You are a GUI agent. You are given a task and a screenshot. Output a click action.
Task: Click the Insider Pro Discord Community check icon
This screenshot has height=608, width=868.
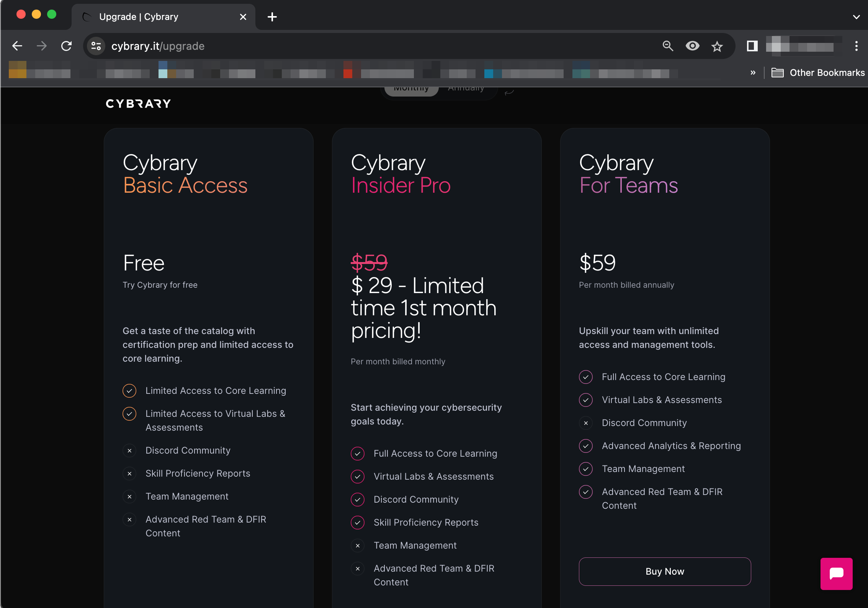click(x=358, y=500)
